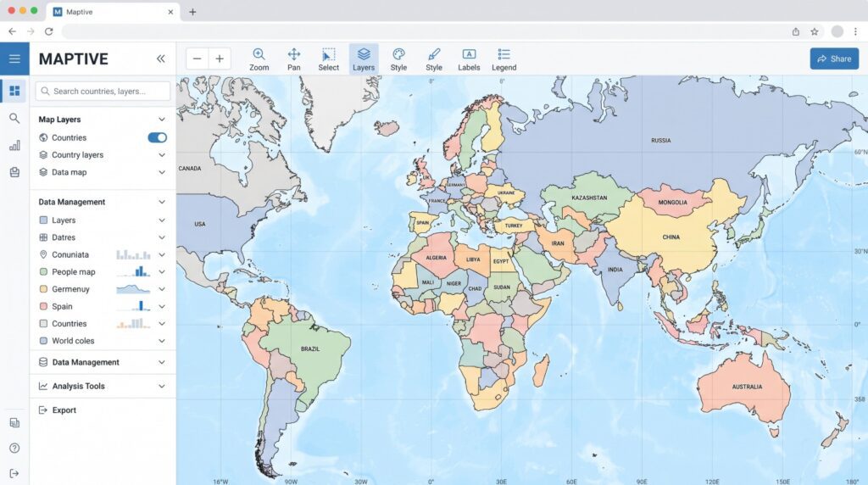
Task: Open the search magnifier in left rail
Action: (x=14, y=118)
